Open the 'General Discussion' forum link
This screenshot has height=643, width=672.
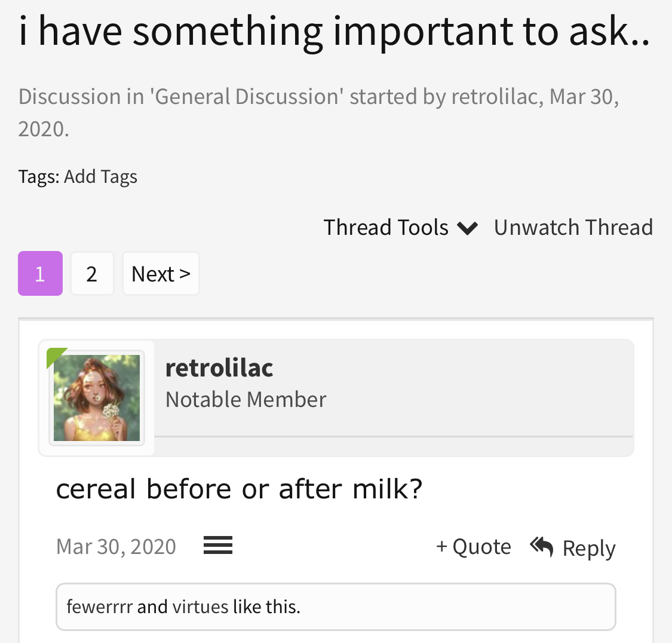pyautogui.click(x=247, y=96)
